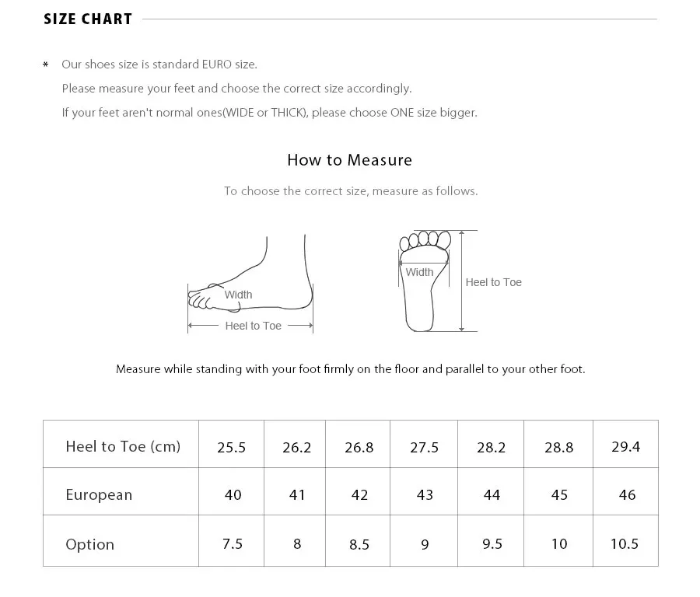Click the SIZE CHART heading
The width and height of the screenshot is (700, 597).
[x=88, y=19]
